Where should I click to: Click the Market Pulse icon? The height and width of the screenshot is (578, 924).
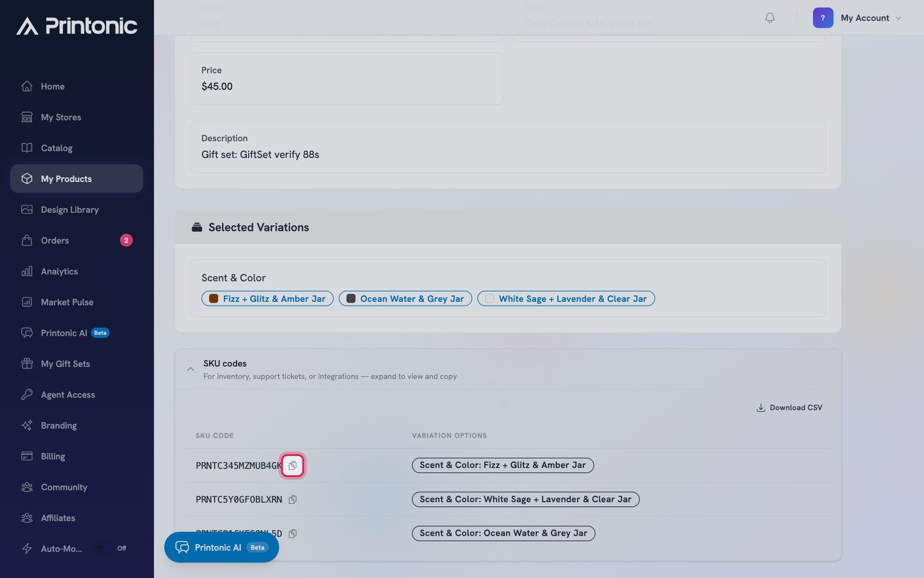pyautogui.click(x=27, y=302)
